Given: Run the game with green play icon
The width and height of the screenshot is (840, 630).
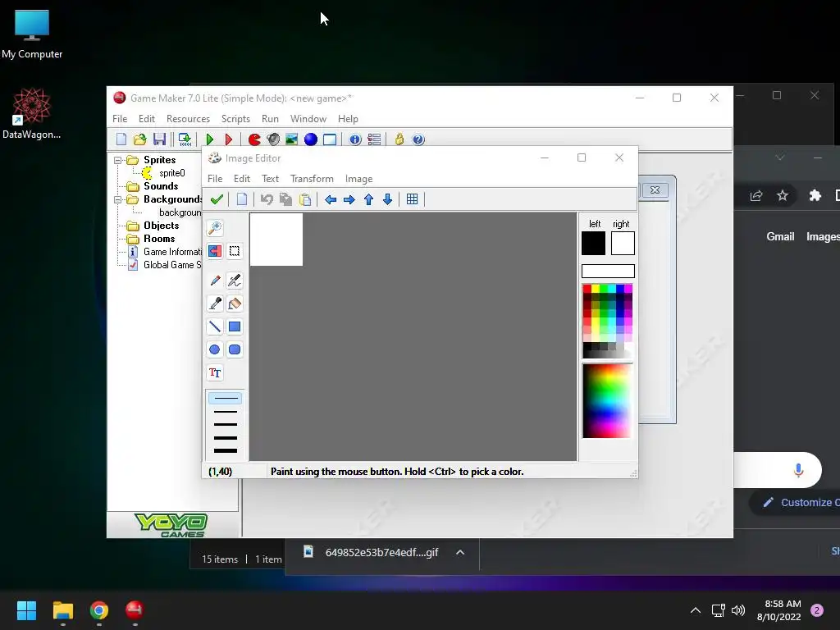Looking at the screenshot, I should pos(210,139).
